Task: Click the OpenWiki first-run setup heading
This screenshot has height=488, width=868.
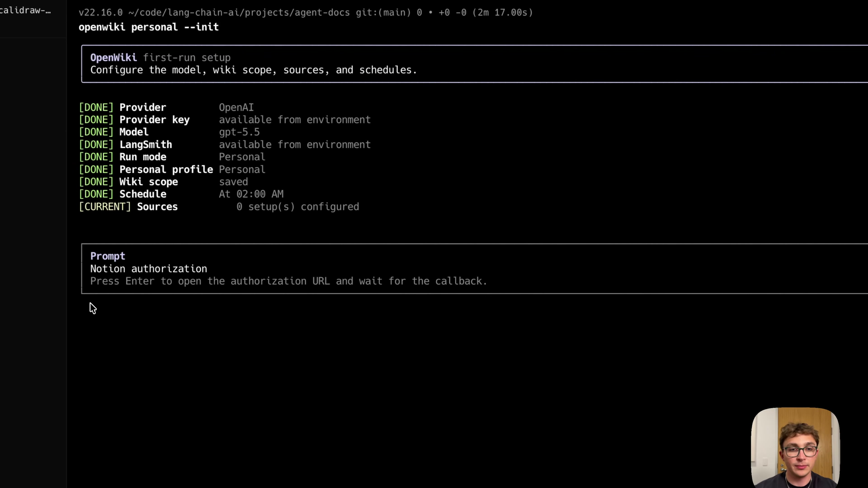Action: click(160, 58)
